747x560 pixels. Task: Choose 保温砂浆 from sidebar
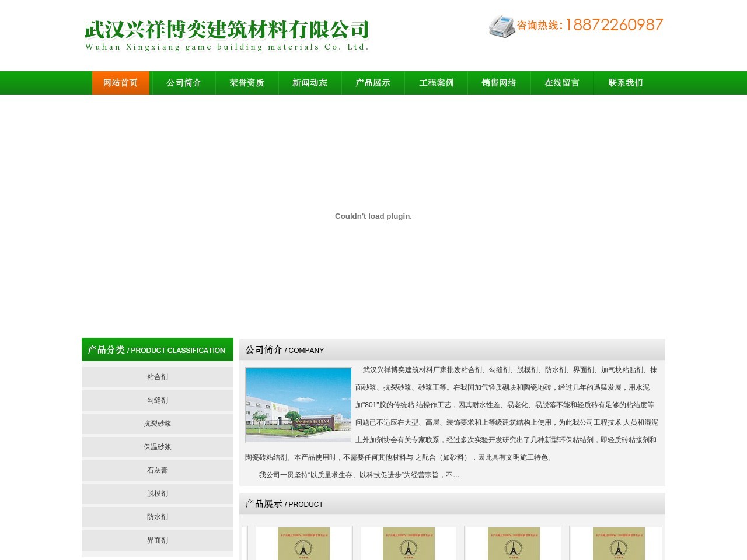point(158,447)
